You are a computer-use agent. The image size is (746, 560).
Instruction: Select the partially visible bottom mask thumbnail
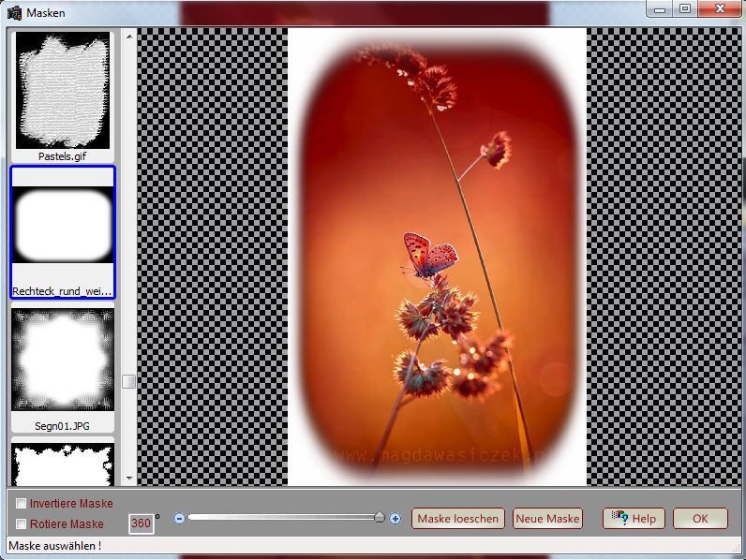pyautogui.click(x=63, y=464)
